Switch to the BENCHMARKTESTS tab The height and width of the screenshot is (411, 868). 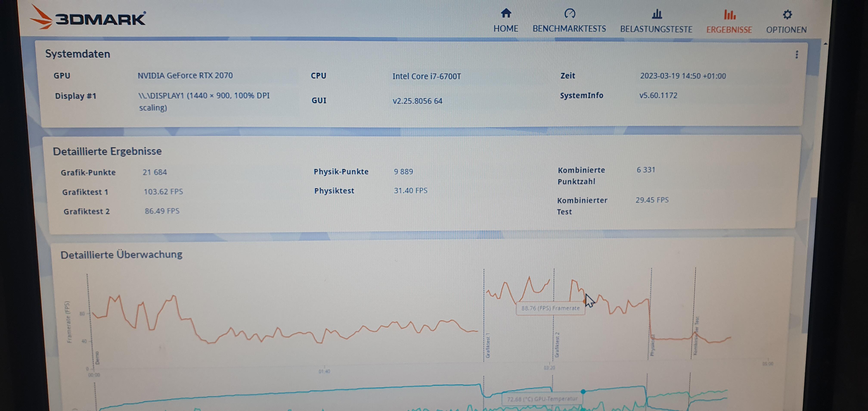click(569, 29)
